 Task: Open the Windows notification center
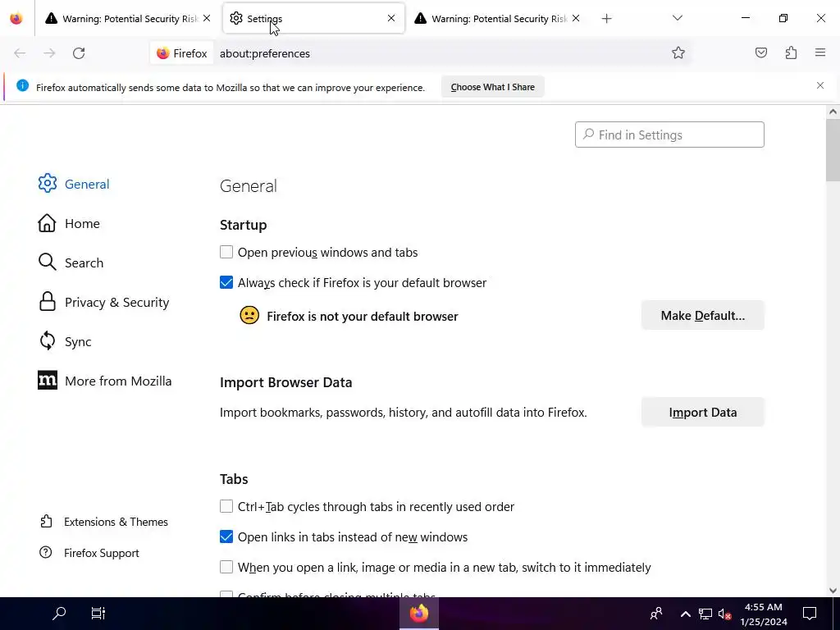coord(810,614)
